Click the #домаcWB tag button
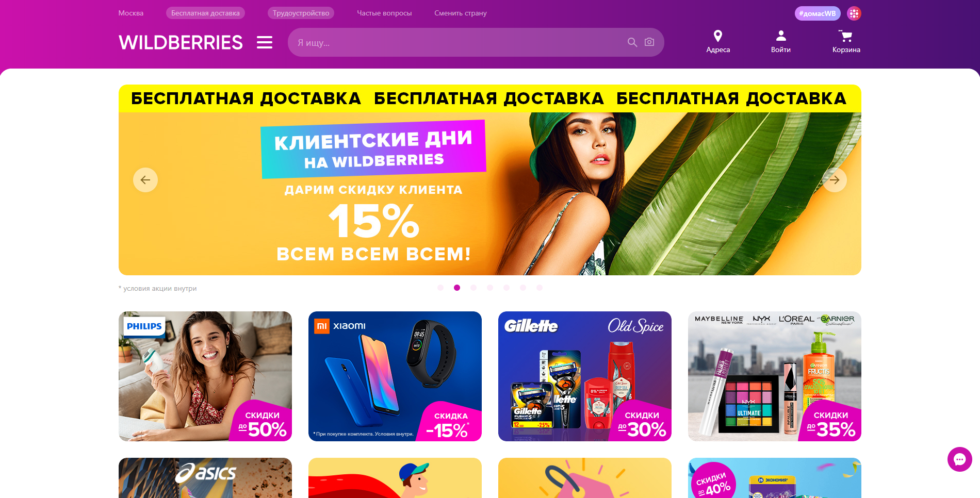Screen dimensions: 980x498 click(818, 13)
